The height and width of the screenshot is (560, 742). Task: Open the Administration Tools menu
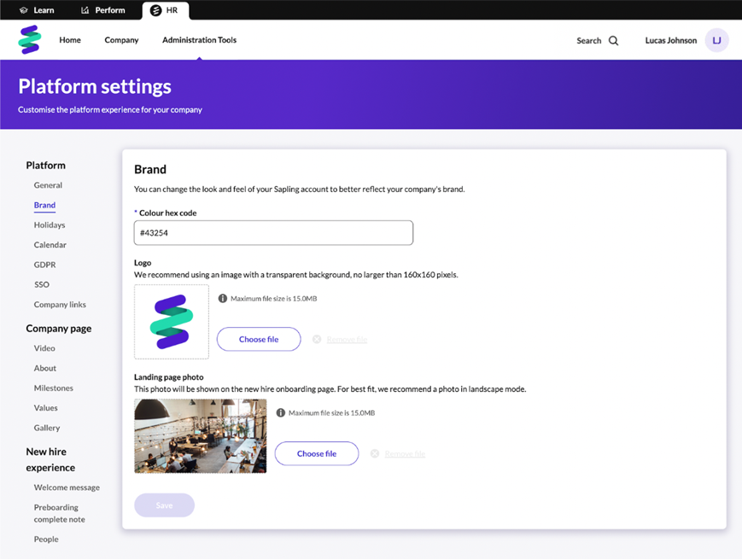click(x=199, y=40)
